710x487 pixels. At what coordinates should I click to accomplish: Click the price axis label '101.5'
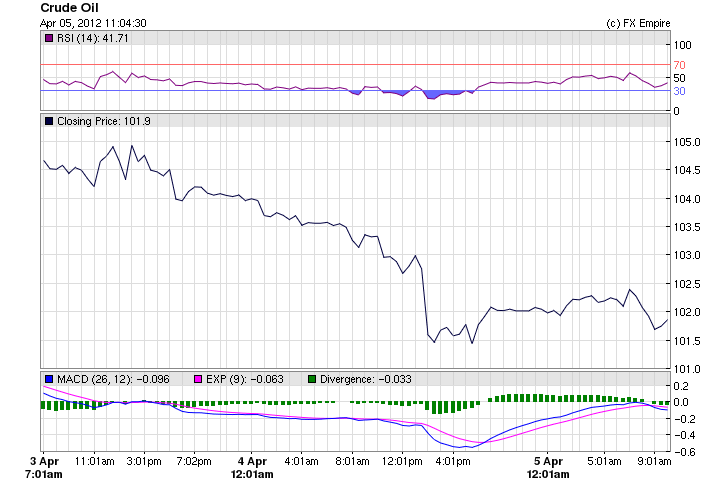click(687, 341)
